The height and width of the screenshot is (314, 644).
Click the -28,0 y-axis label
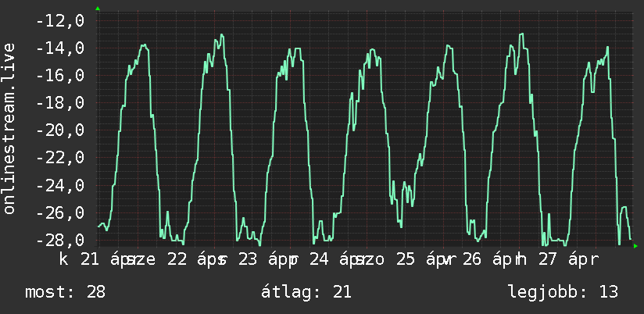tap(60, 240)
